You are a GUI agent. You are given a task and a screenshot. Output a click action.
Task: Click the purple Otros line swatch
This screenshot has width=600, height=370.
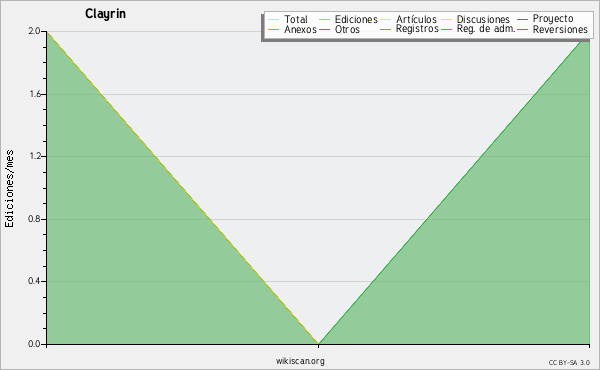point(324,29)
